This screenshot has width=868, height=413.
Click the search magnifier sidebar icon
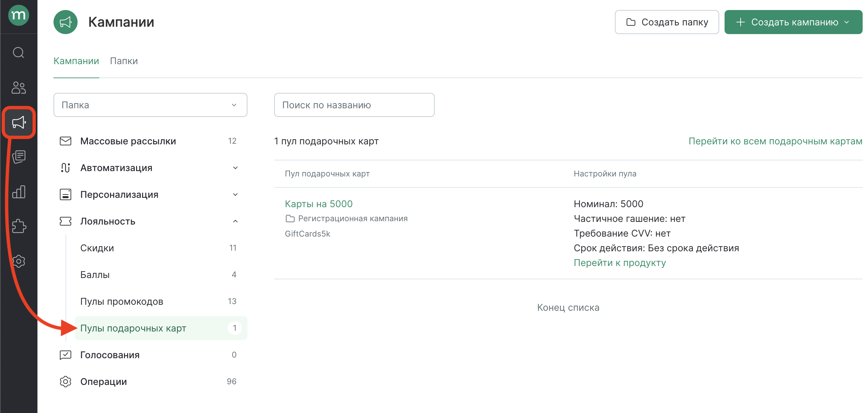(18, 52)
